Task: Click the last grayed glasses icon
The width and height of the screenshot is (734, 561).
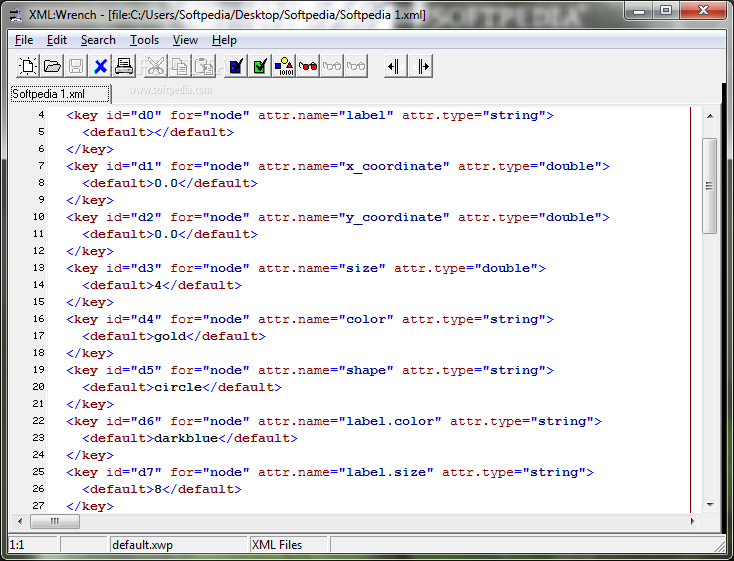Action: (356, 66)
